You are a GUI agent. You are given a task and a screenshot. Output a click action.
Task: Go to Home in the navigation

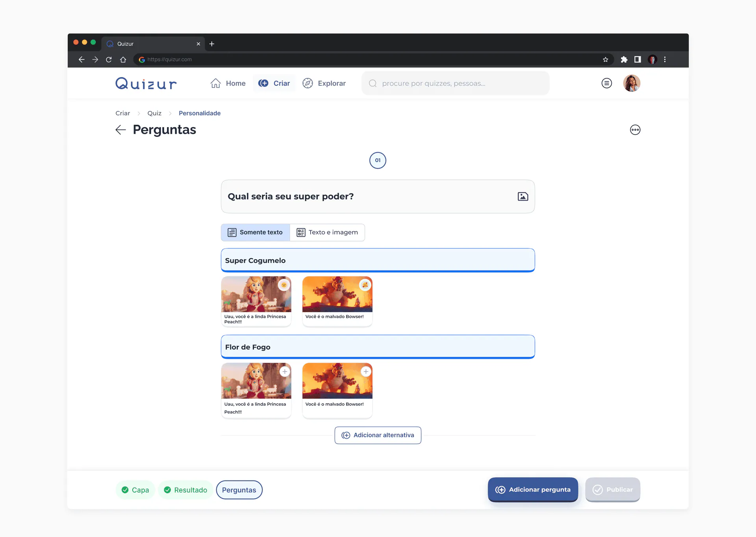click(228, 83)
